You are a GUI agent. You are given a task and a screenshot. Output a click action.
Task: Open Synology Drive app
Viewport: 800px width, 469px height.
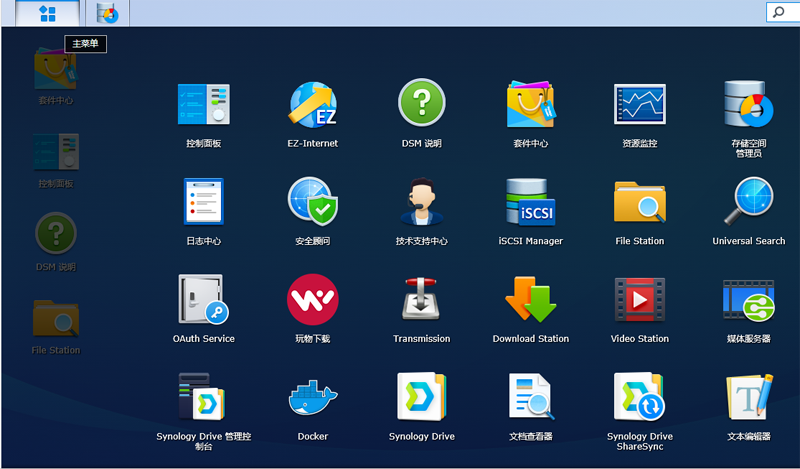pyautogui.click(x=421, y=397)
